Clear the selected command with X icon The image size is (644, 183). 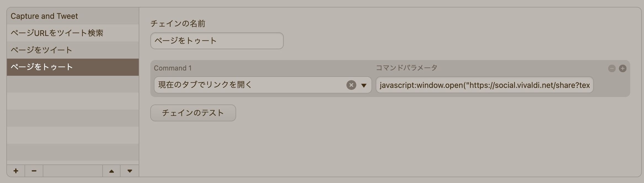click(x=351, y=85)
